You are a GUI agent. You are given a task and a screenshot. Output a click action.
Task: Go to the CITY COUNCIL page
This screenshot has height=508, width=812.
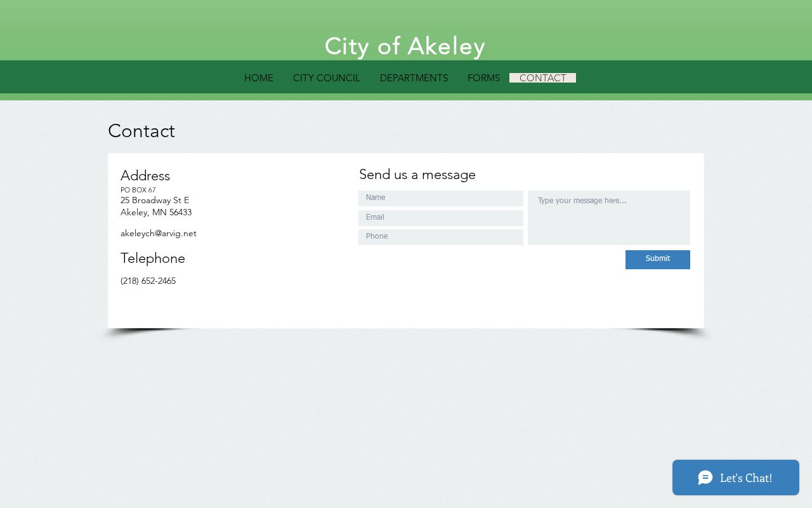pyautogui.click(x=327, y=78)
